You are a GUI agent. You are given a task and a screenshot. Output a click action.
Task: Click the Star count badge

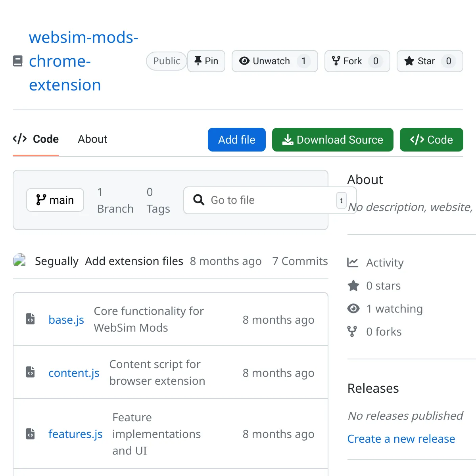[x=449, y=61]
